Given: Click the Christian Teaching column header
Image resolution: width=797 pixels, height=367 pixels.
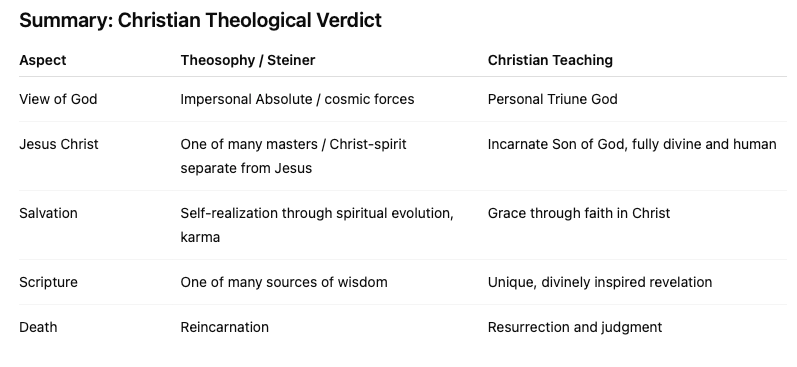Looking at the screenshot, I should [550, 60].
